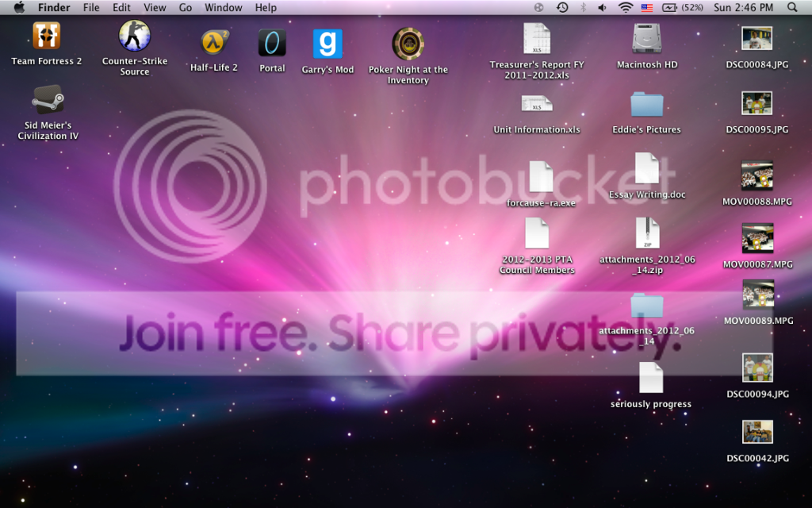Viewport: 812px width, 508px height.
Task: Open the Help menu
Action: coord(266,7)
